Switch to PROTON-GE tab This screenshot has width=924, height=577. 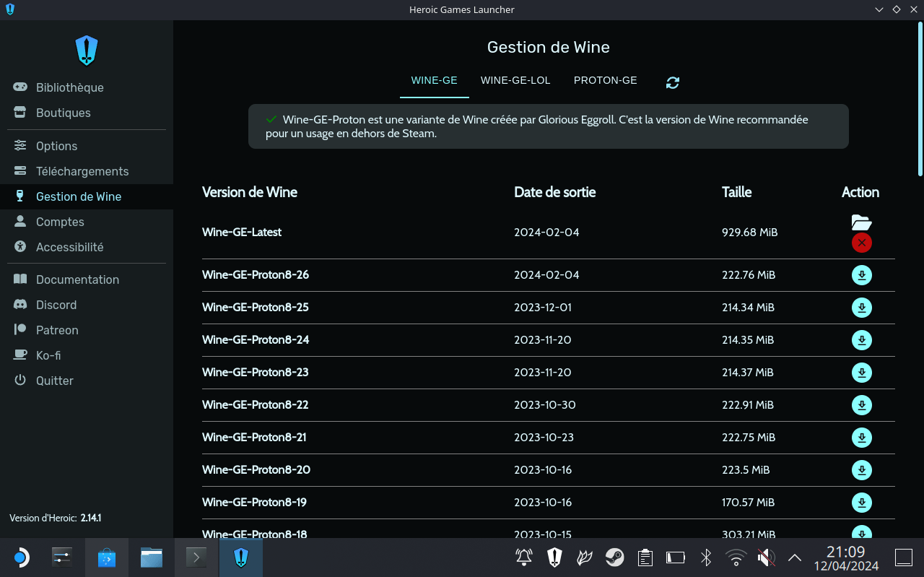tap(606, 80)
